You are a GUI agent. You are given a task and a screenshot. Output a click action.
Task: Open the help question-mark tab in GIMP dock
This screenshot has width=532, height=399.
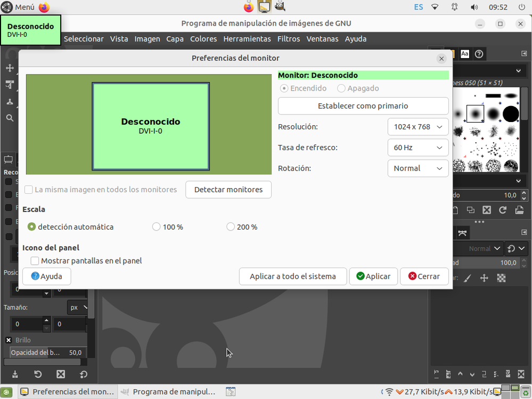point(479,54)
